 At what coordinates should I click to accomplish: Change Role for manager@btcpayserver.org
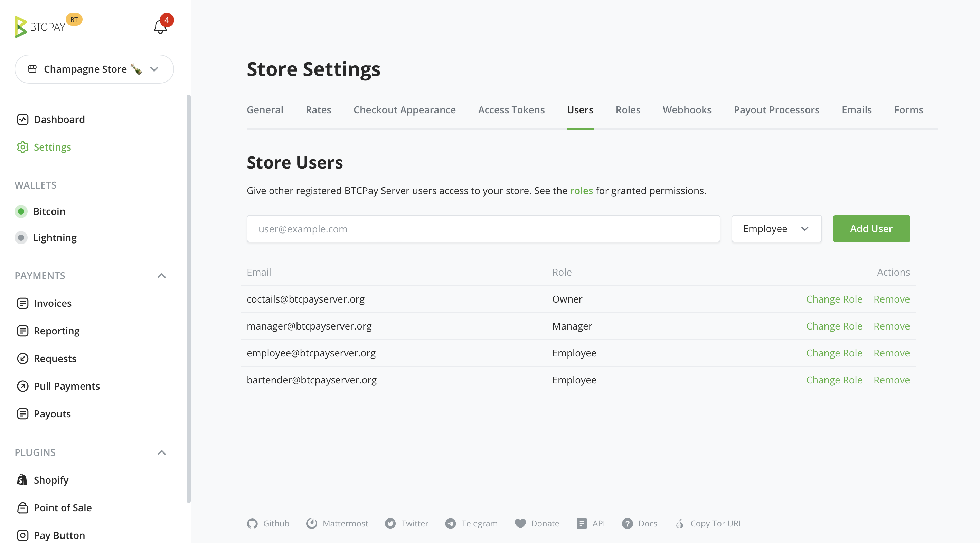pos(834,326)
